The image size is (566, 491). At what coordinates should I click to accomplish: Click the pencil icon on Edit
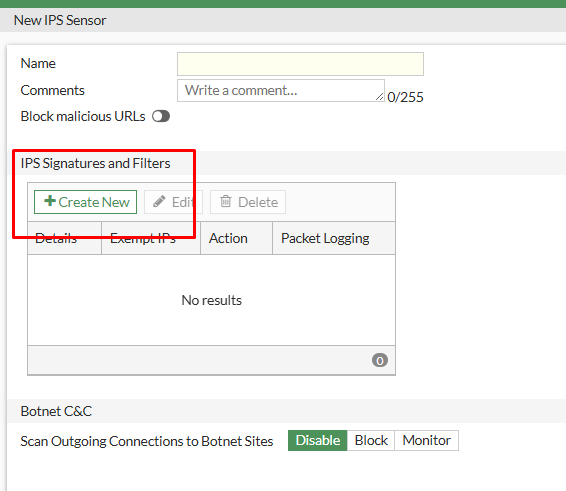159,201
